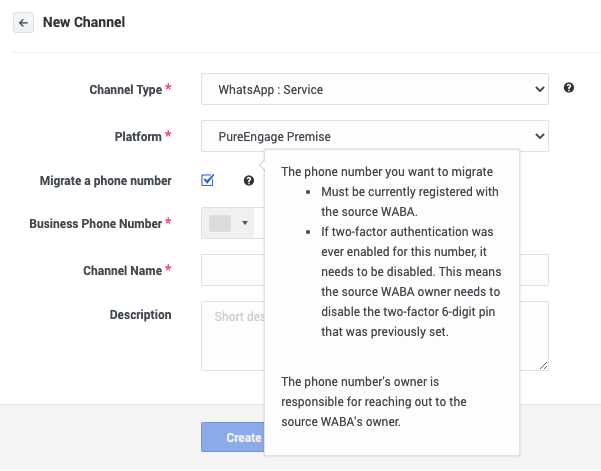Click the Migrate a phone number label
This screenshot has width=601, height=471.
click(x=105, y=181)
